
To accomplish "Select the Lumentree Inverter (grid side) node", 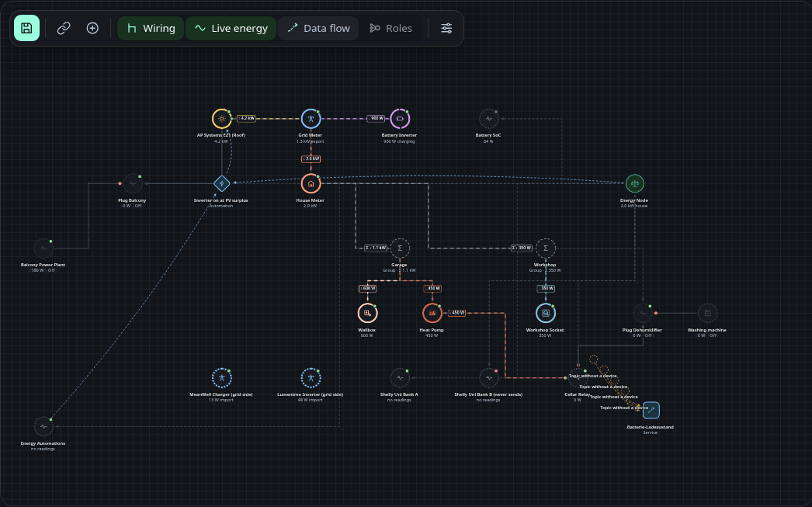I will point(311,377).
